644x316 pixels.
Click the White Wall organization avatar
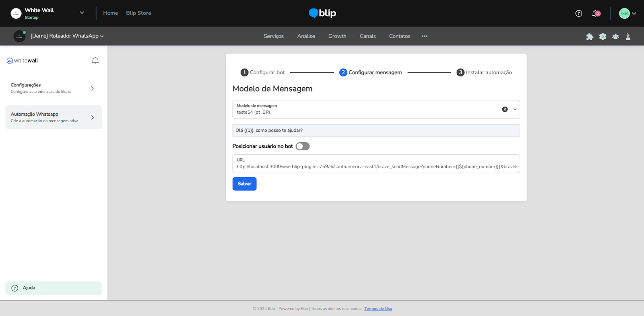click(x=16, y=14)
